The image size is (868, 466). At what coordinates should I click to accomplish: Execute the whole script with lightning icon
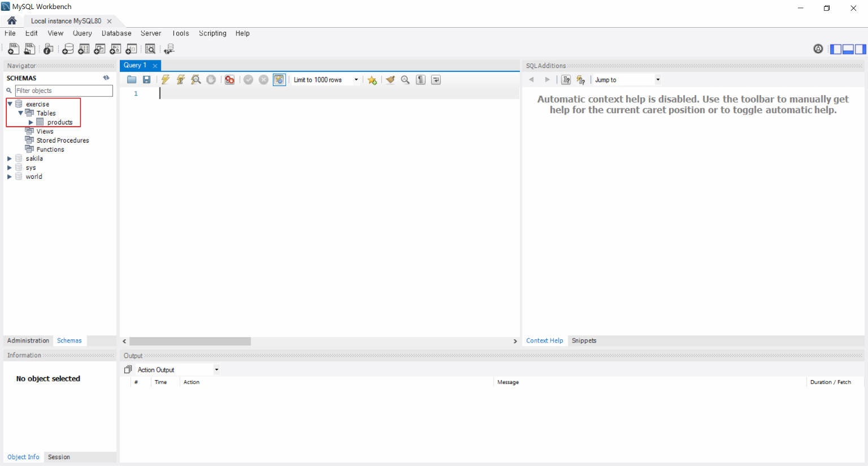pyautogui.click(x=166, y=80)
